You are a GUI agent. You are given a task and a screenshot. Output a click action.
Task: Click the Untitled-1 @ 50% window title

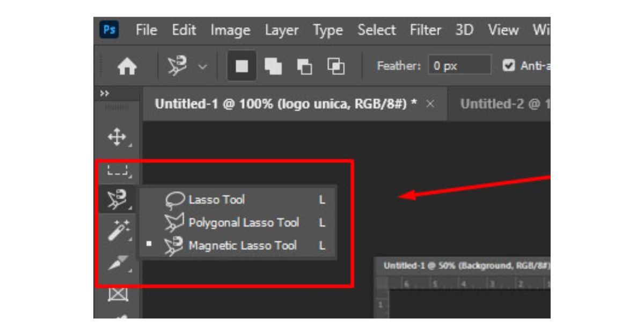point(466,266)
